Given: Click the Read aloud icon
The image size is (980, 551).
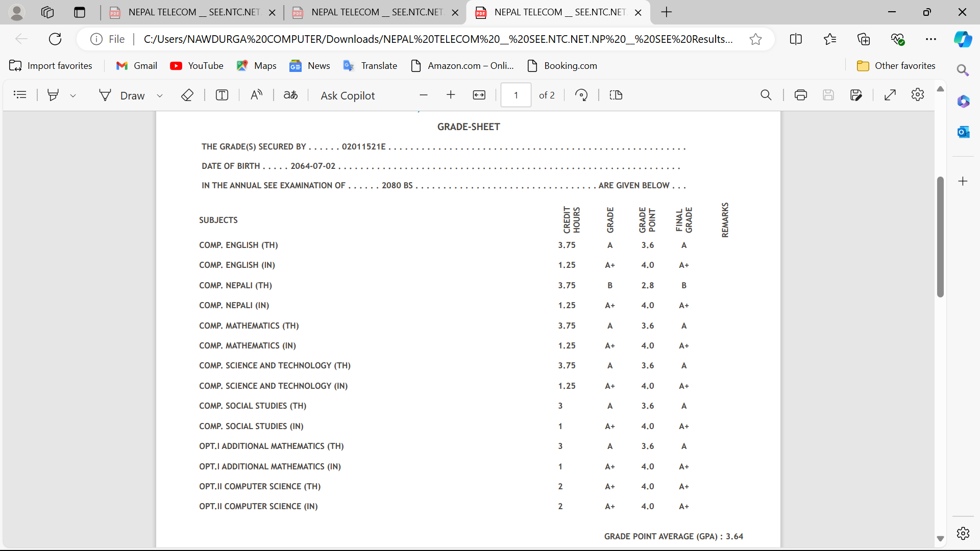Looking at the screenshot, I should pyautogui.click(x=256, y=95).
